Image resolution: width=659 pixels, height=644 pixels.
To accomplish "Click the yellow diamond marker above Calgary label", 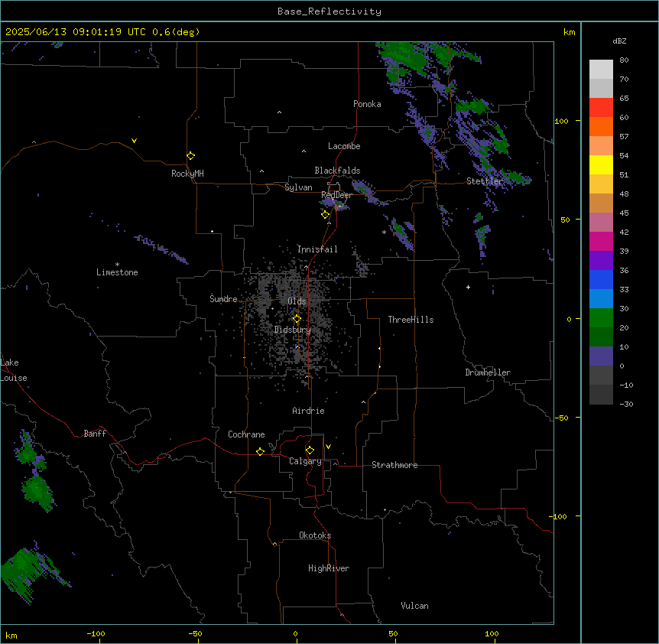I will click(x=310, y=450).
